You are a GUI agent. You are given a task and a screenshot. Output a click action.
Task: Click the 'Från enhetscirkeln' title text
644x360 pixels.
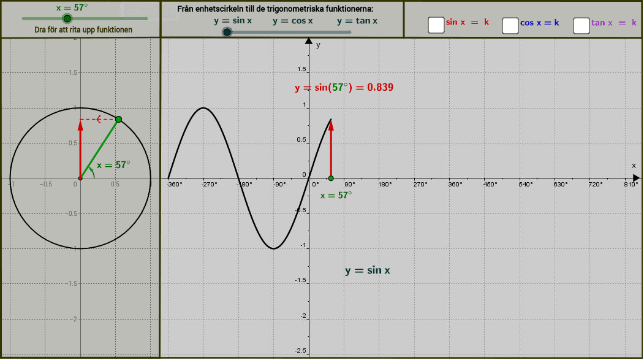click(275, 9)
